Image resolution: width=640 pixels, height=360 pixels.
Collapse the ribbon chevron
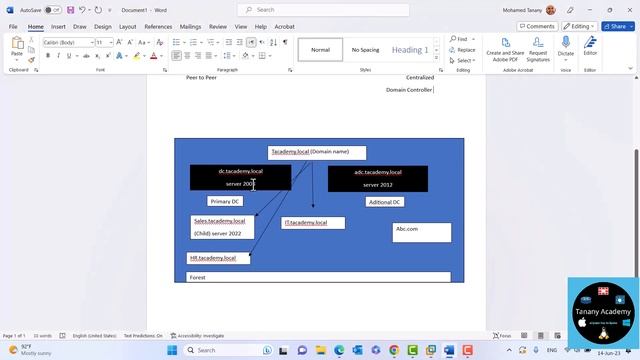(630, 69)
